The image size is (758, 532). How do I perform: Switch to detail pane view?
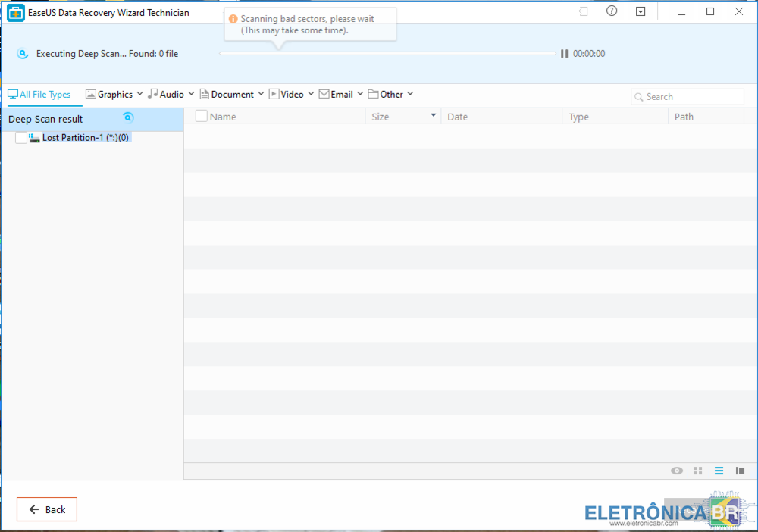[740, 471]
